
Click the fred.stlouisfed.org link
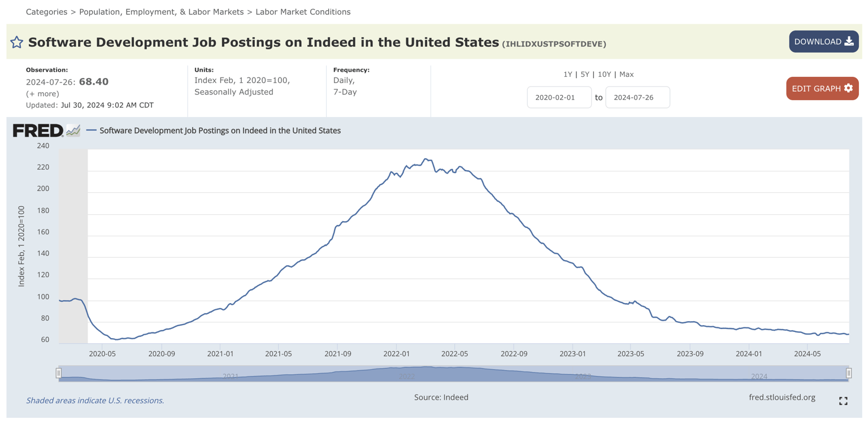click(782, 397)
